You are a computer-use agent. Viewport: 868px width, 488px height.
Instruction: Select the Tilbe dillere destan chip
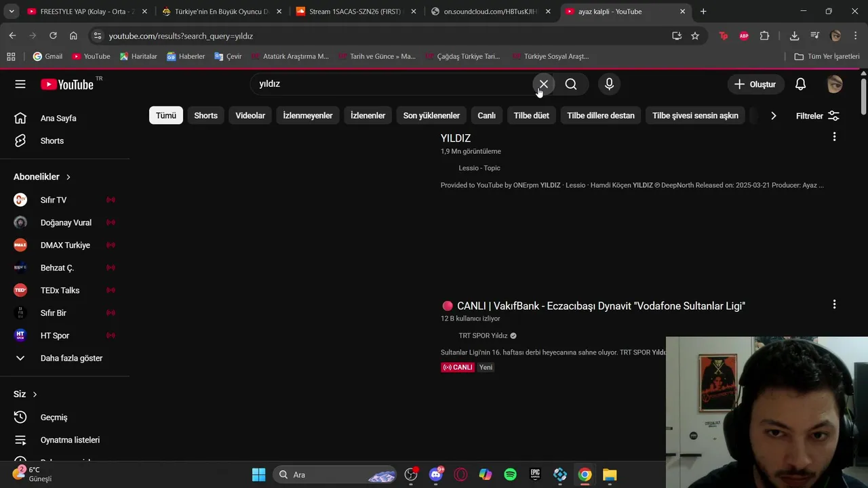[601, 115]
